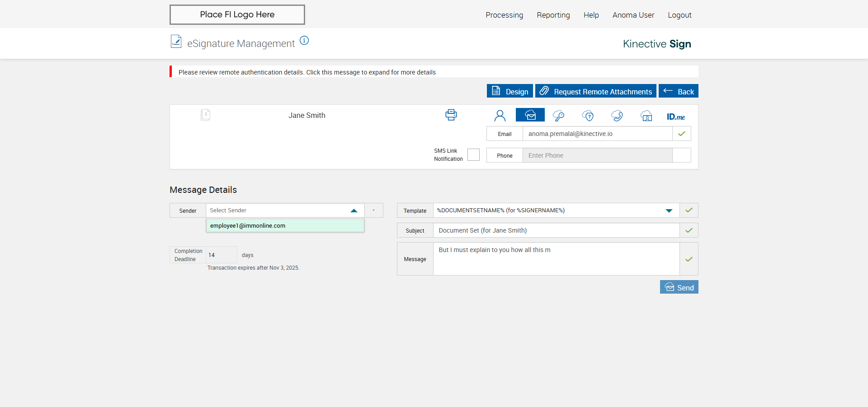Click Request Remote Attachments button

(x=595, y=91)
